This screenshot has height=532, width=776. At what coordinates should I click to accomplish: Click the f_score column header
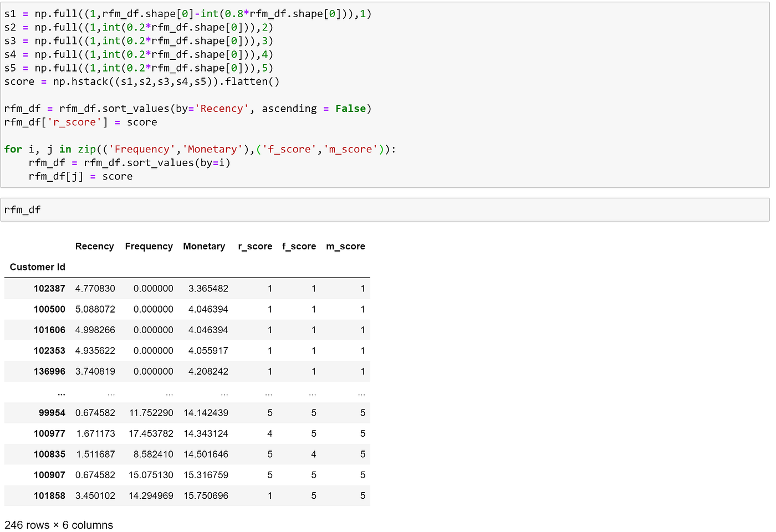coord(299,246)
